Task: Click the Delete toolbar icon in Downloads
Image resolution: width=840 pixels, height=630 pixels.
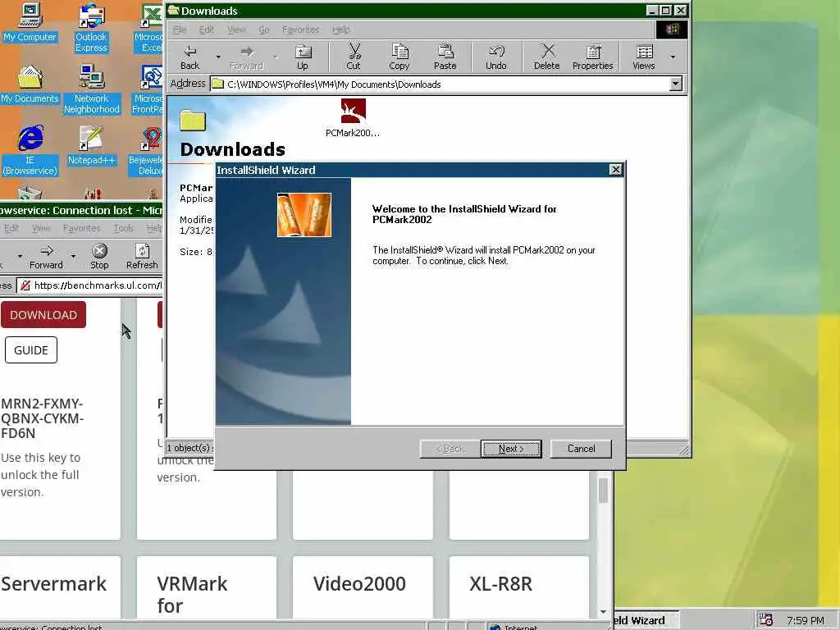Action: 546,57
